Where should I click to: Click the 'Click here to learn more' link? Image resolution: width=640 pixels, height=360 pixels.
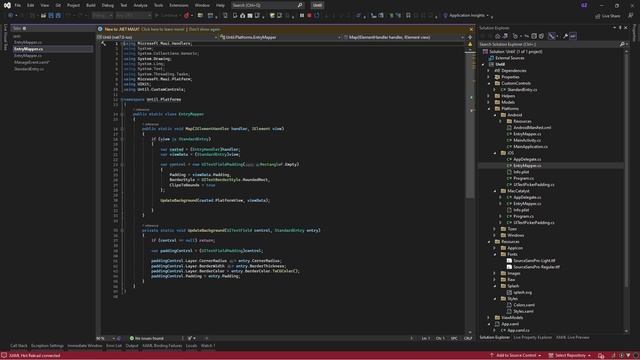pos(163,29)
